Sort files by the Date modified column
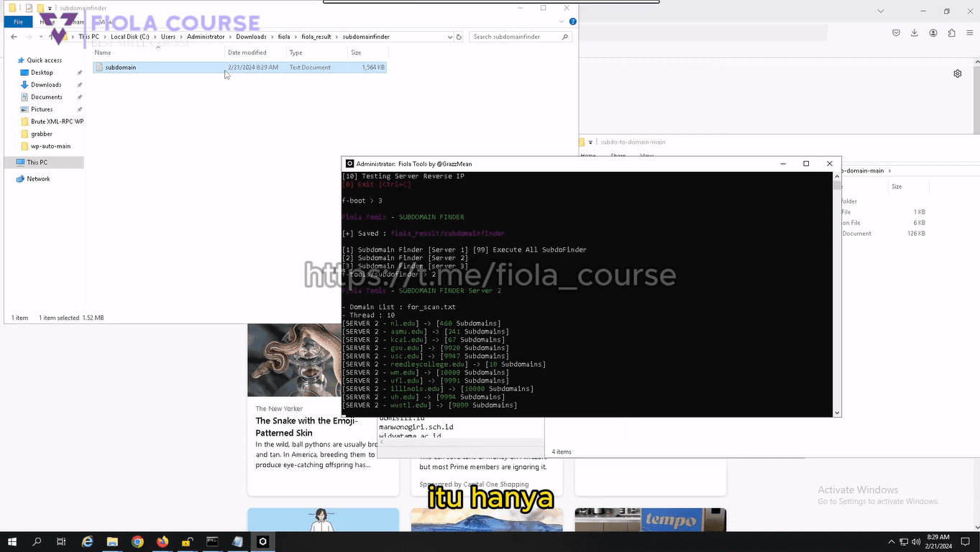 (247, 52)
